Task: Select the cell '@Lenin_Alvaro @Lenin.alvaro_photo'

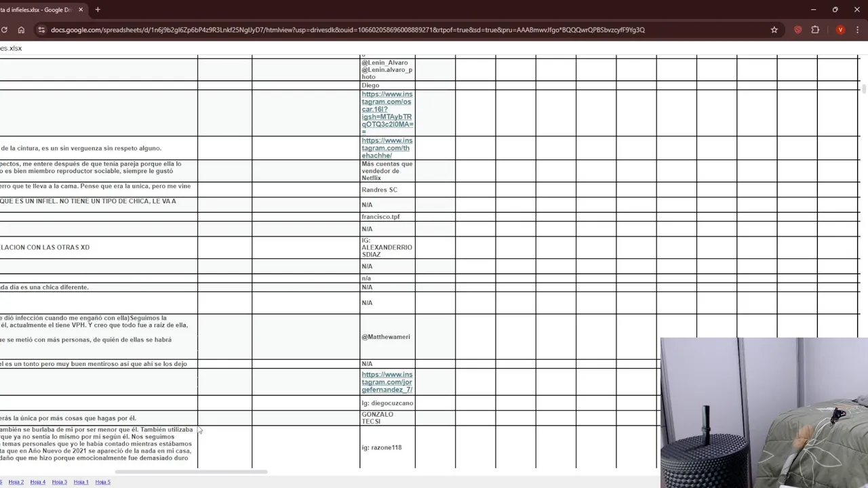Action: click(x=387, y=70)
